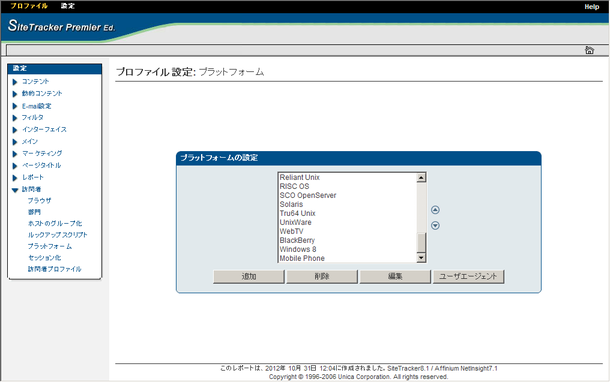Open the 設定 menu in top bar
Viewport: 610px width, 382px height.
pyautogui.click(x=68, y=6)
